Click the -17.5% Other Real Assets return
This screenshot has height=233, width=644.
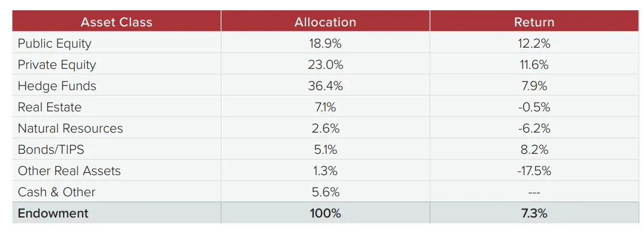(534, 171)
